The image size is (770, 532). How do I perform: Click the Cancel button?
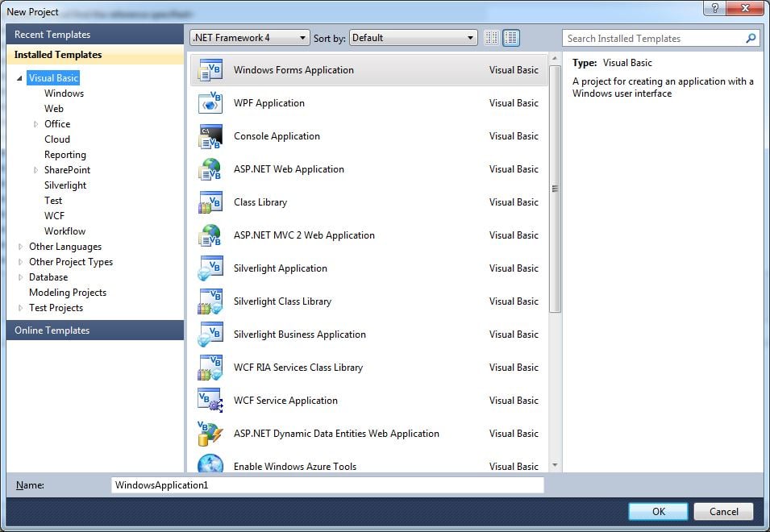pos(723,511)
